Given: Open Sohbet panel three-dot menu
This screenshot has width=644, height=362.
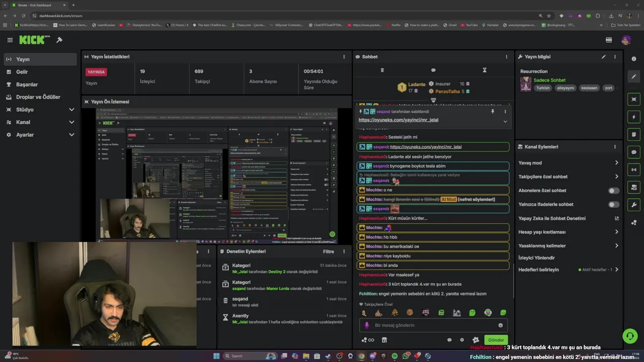Looking at the screenshot, I should (507, 57).
